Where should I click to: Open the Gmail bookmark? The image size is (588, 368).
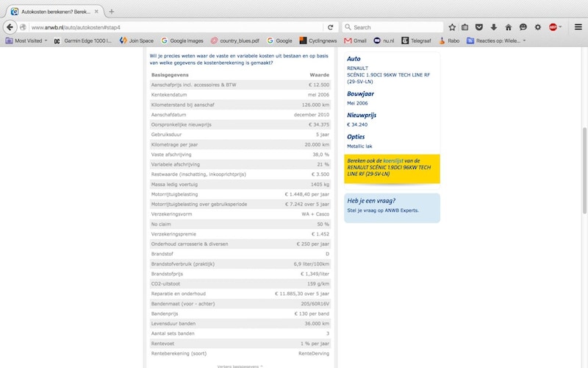click(355, 40)
